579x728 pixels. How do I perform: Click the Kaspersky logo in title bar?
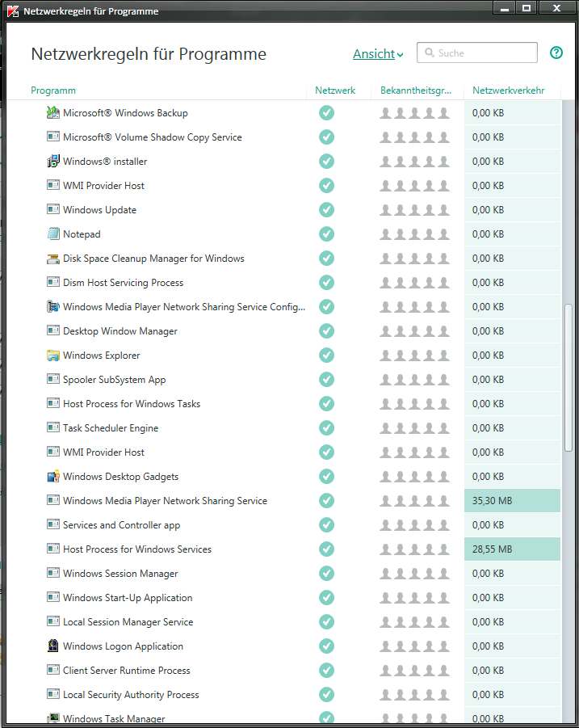13,11
